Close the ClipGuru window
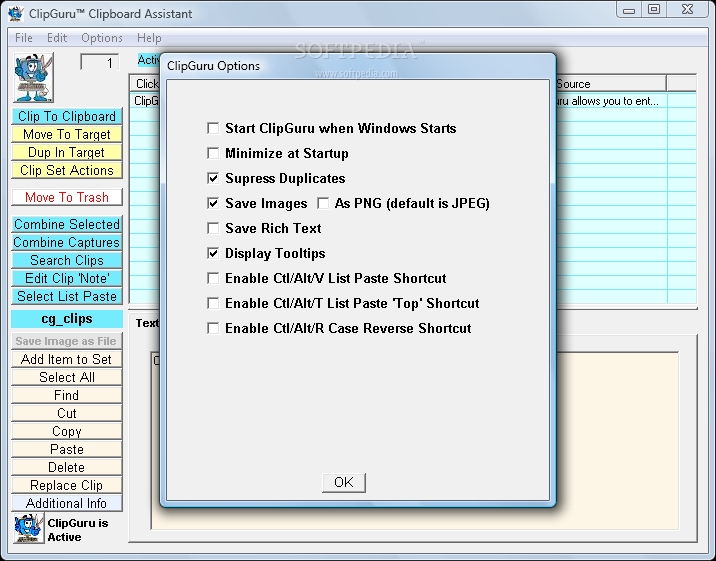716x561 pixels. coord(687,10)
